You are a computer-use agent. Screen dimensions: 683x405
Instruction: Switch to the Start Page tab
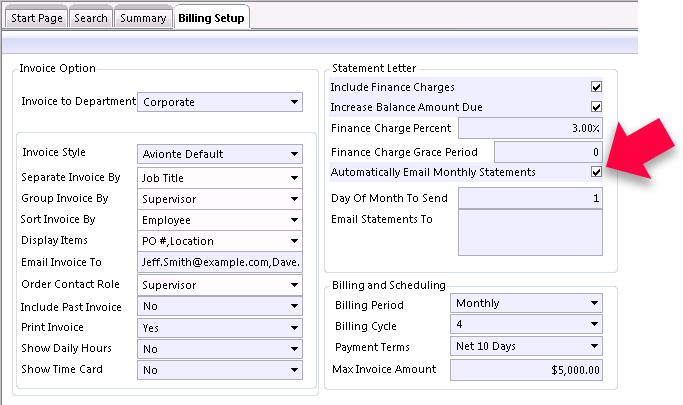point(37,18)
